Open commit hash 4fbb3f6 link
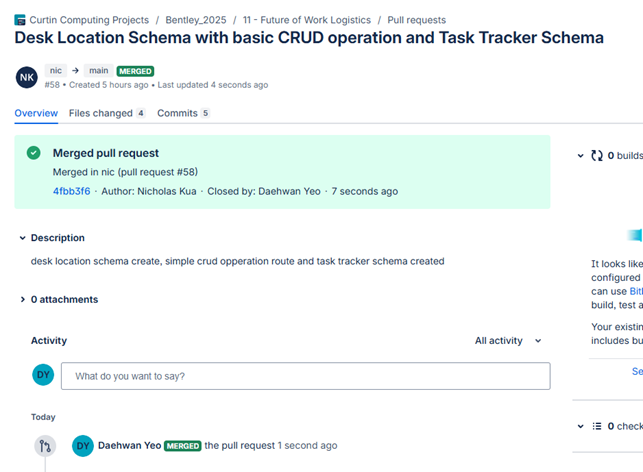 point(71,191)
